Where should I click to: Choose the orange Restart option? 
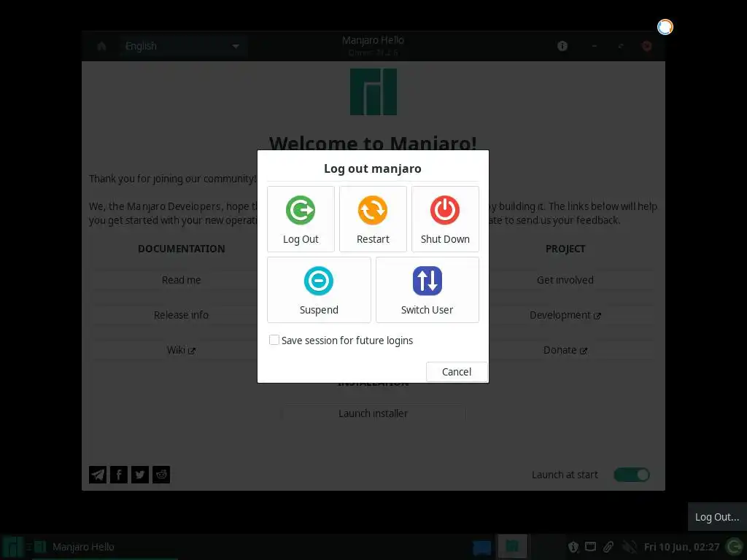tap(373, 219)
